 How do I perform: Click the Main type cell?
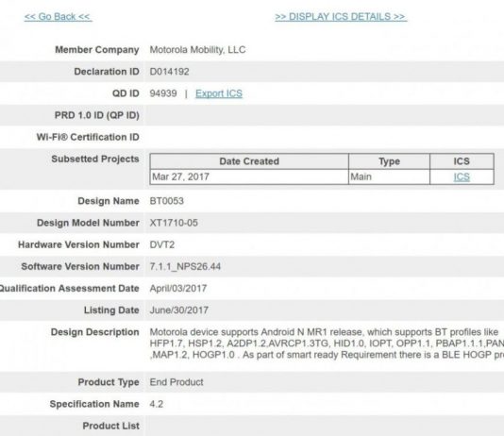coord(389,176)
